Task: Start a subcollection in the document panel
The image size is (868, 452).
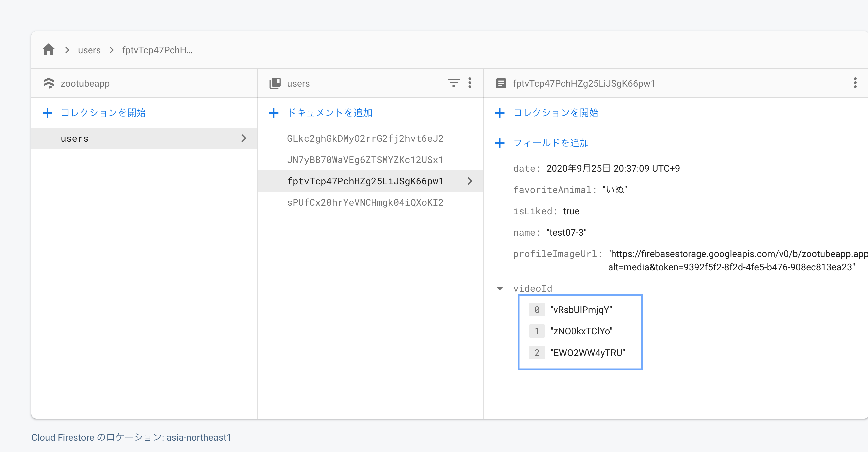Action: coord(556,112)
